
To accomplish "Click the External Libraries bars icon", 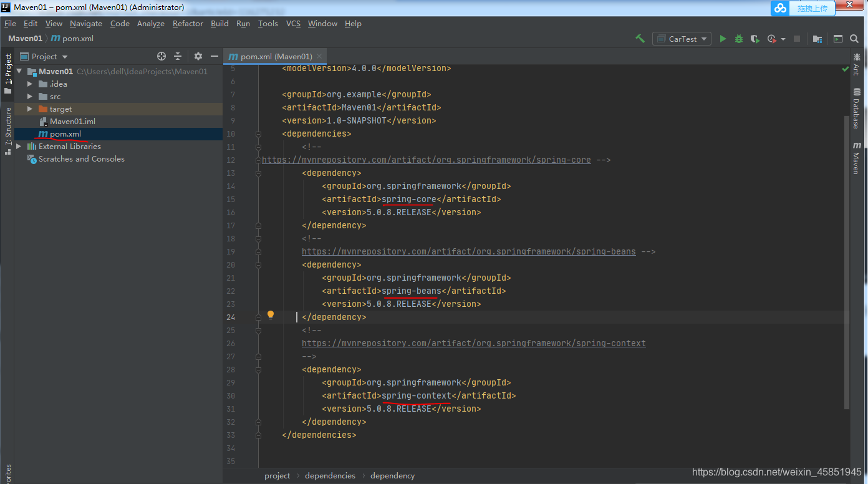I will point(31,147).
